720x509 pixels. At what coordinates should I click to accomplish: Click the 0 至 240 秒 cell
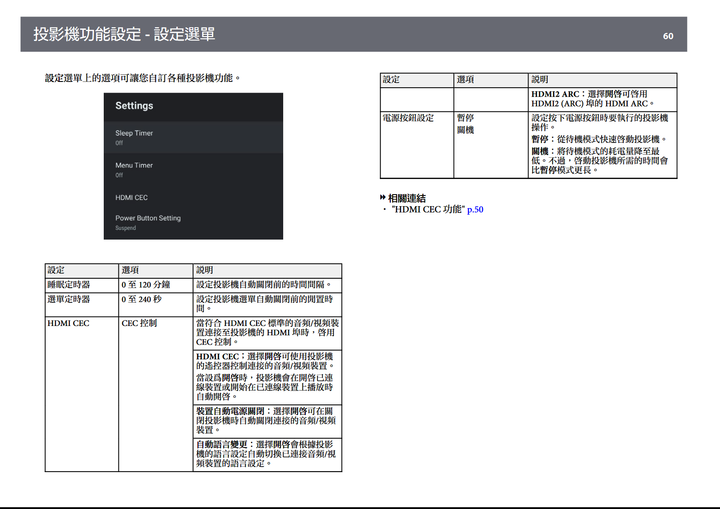[156, 304]
